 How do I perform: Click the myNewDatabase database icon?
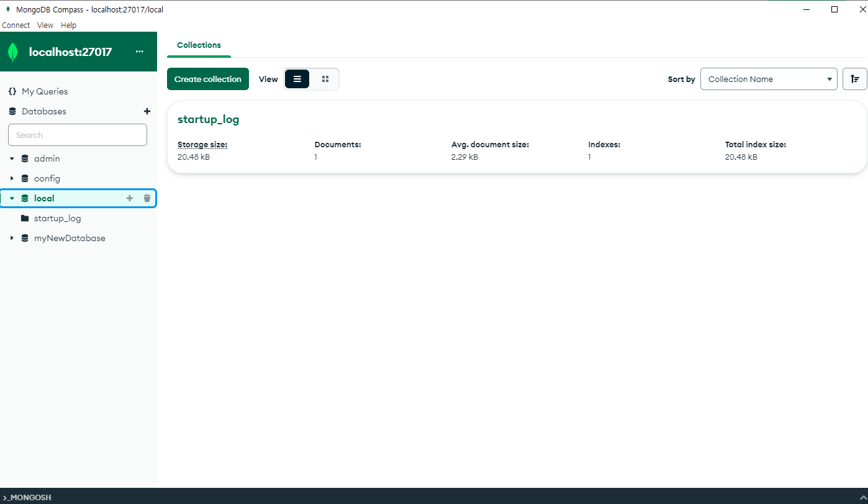[25, 238]
